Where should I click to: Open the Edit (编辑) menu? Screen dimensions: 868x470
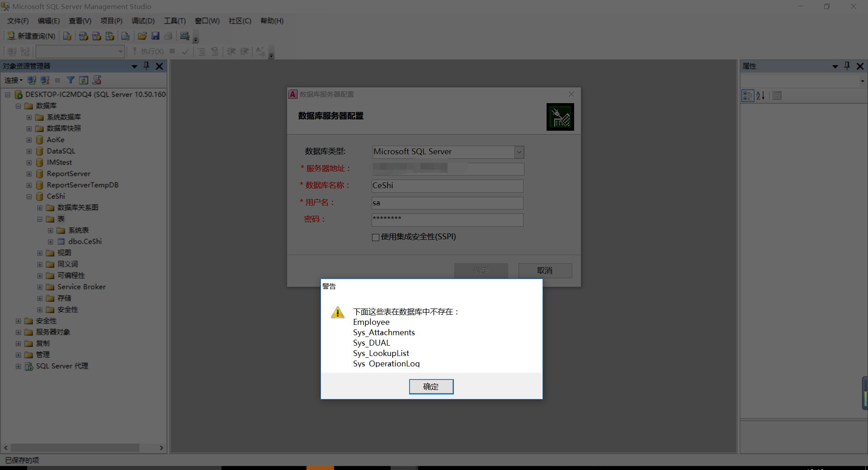[48, 21]
